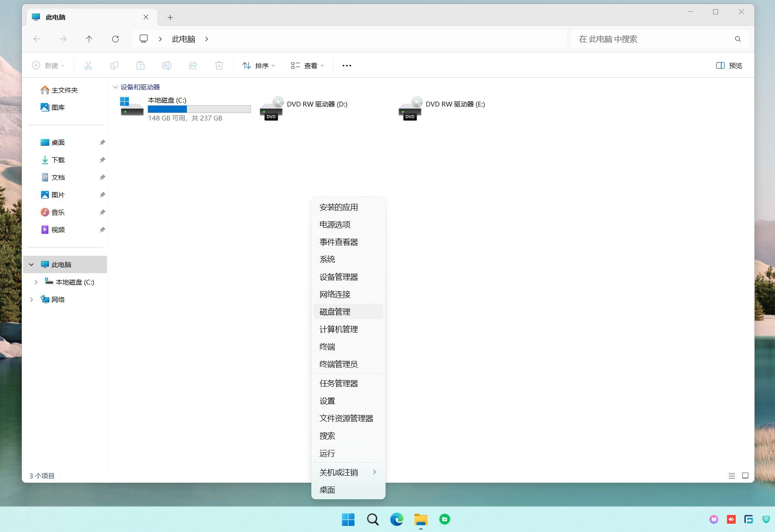The height and width of the screenshot is (532, 775).
Task: Click the refresh button in the address bar
Action: pyautogui.click(x=115, y=39)
